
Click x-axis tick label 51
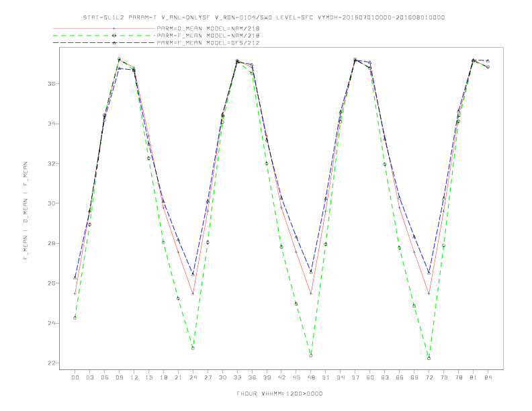(x=326, y=377)
